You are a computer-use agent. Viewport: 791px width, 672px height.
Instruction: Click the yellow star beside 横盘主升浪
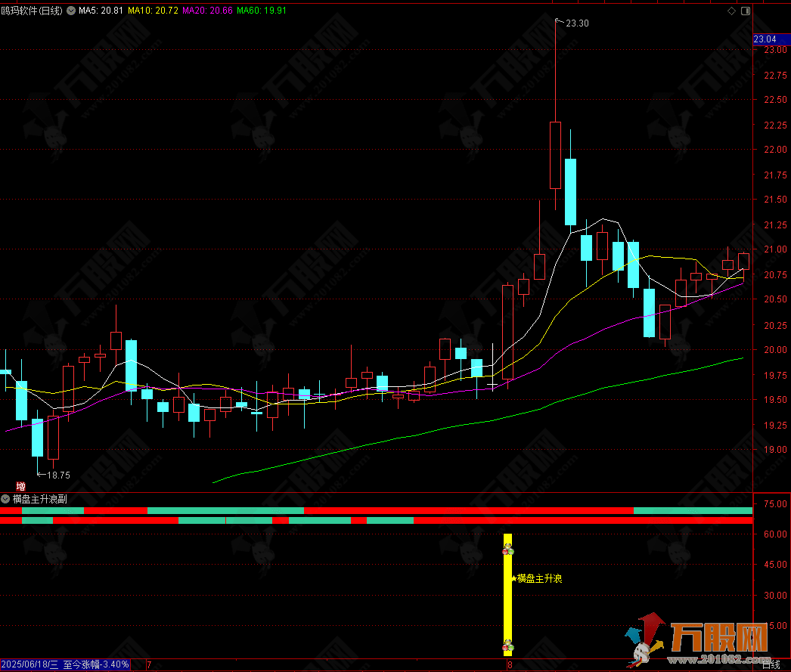click(x=513, y=579)
